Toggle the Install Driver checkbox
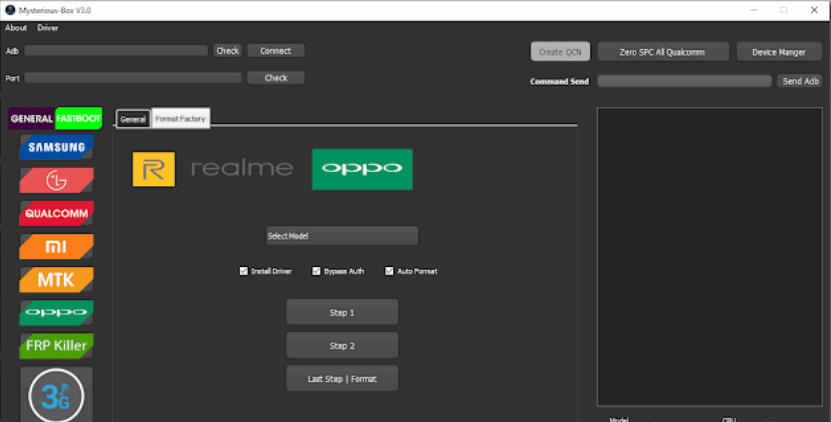 243,271
